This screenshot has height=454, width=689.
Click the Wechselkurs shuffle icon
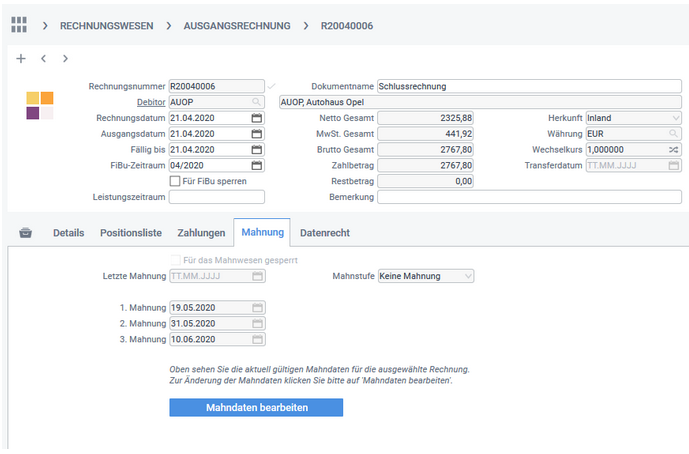[x=674, y=150]
